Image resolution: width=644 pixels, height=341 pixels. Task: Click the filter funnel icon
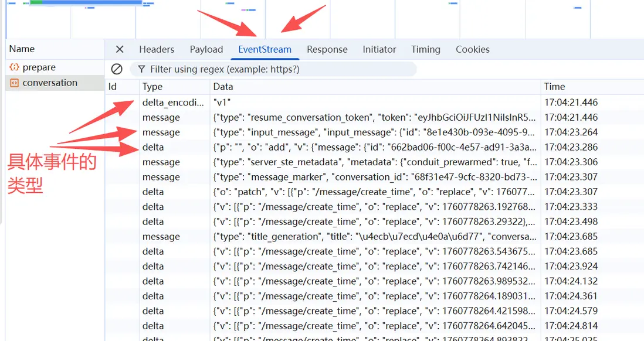[141, 69]
